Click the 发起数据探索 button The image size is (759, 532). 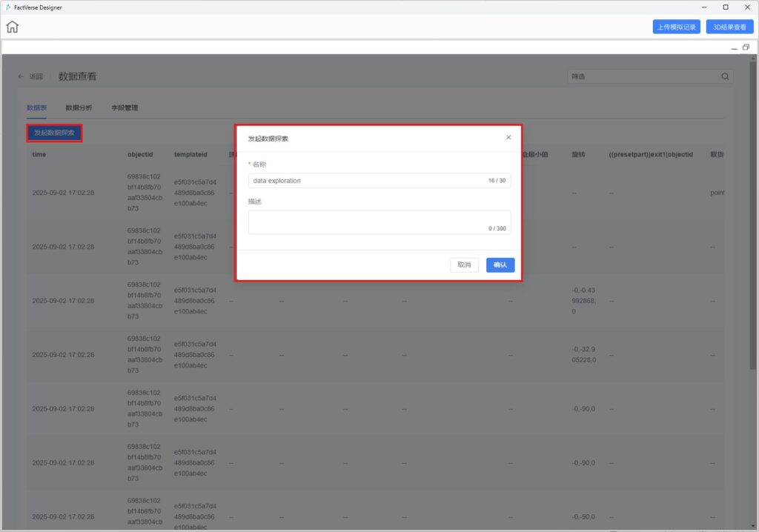54,133
